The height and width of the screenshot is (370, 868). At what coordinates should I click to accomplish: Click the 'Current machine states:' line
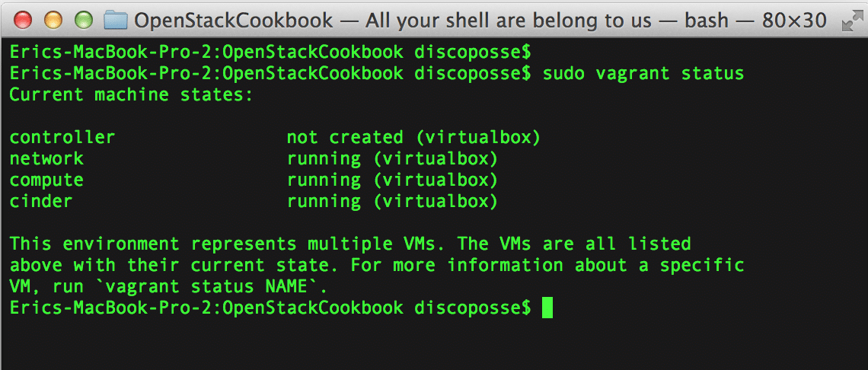coord(130,95)
